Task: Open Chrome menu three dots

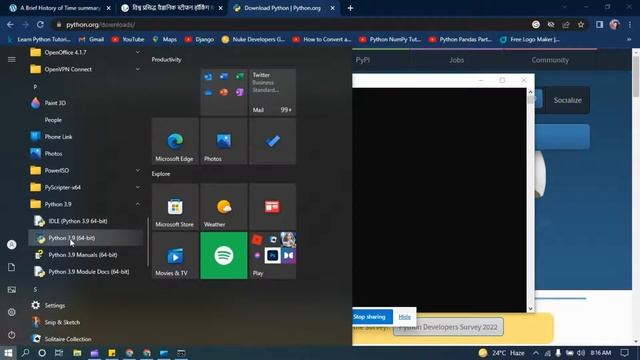Action: [630, 24]
